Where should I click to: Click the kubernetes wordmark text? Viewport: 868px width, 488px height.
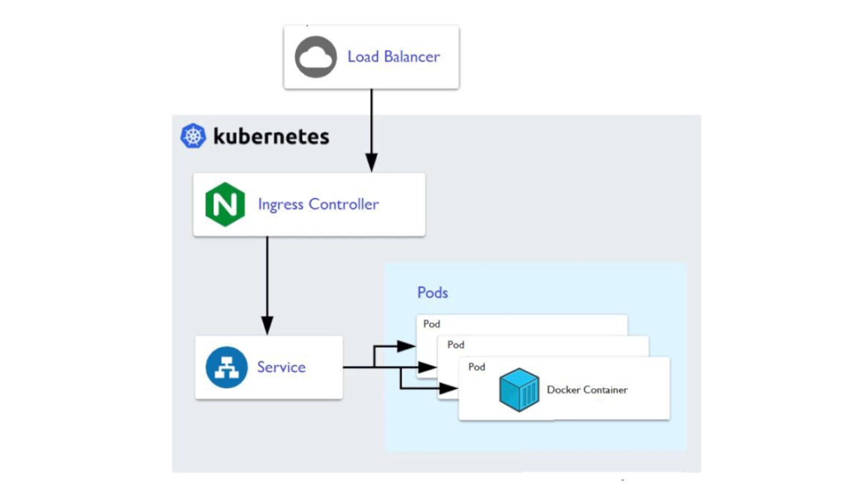[x=271, y=137]
